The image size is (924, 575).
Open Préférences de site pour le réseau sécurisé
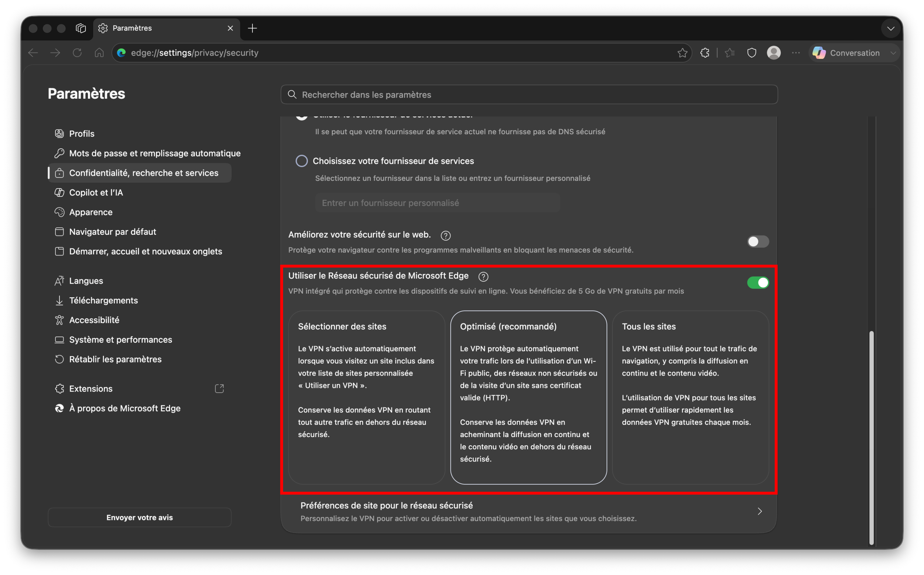(x=528, y=511)
